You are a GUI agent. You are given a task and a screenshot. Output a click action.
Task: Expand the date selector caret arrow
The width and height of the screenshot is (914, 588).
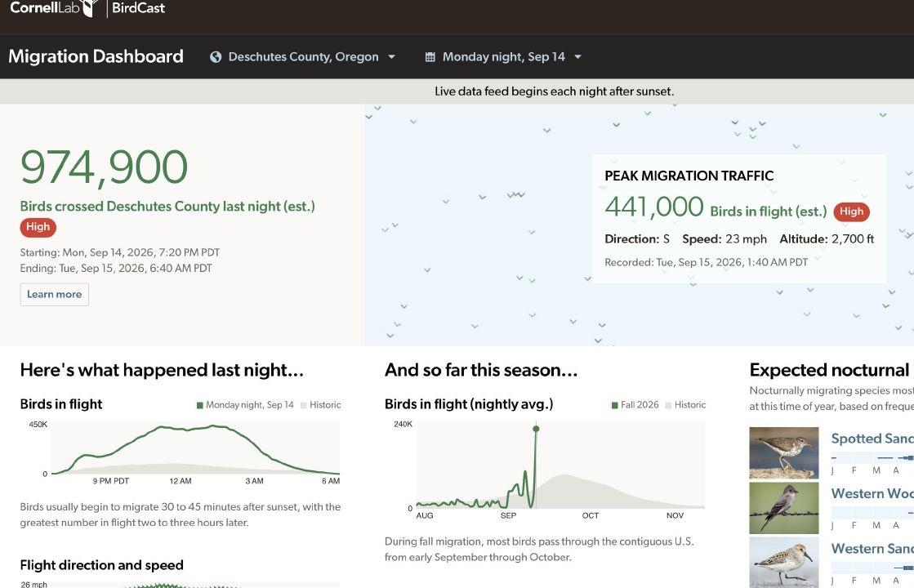point(577,57)
